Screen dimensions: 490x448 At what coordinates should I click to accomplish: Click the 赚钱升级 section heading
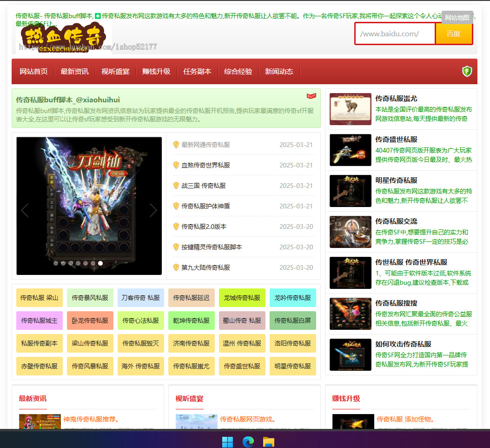pos(346,399)
